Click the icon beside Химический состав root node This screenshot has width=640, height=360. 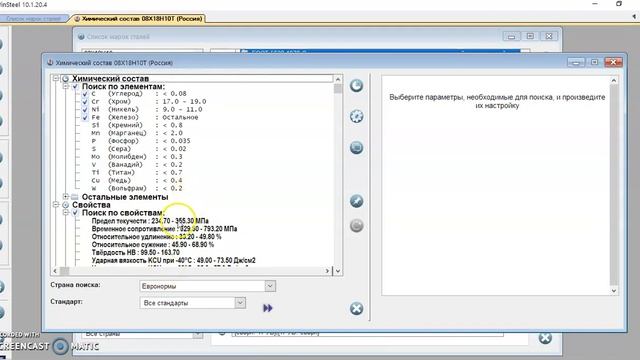(x=65, y=78)
